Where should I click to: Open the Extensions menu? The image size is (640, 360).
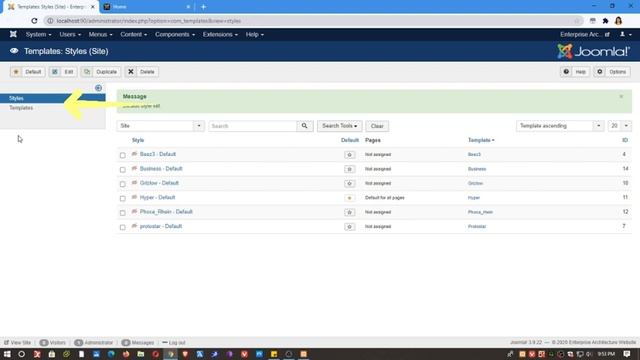coord(220,34)
